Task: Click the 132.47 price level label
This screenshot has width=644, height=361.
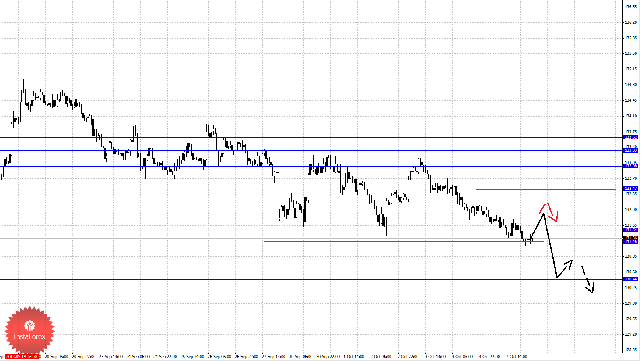Action: point(630,189)
